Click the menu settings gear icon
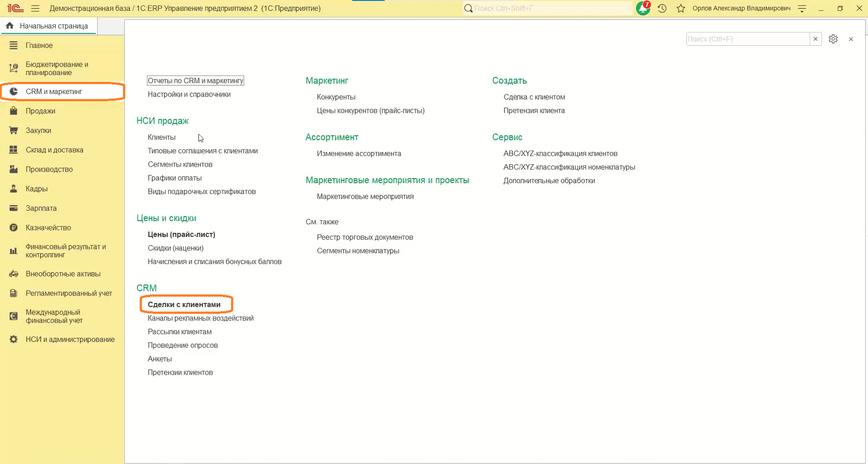868x464 pixels. [x=833, y=39]
